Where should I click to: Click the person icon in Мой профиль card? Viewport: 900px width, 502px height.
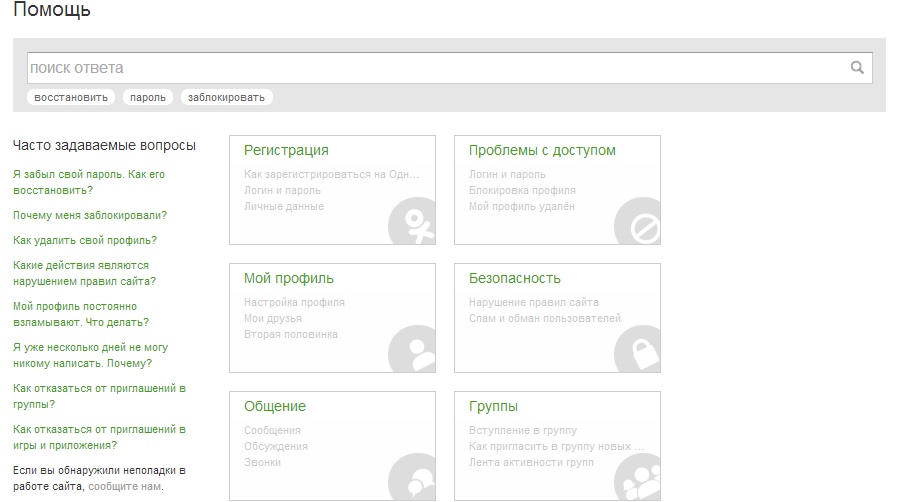click(412, 349)
